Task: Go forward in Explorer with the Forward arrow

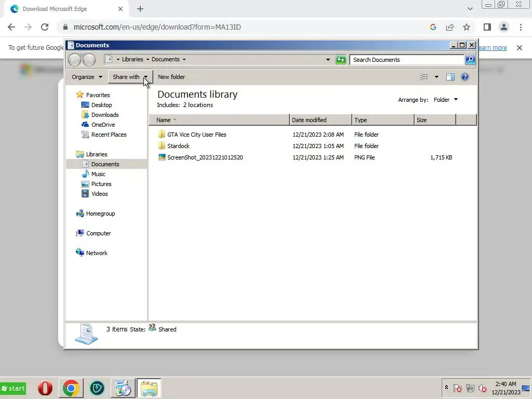Action: click(x=89, y=60)
